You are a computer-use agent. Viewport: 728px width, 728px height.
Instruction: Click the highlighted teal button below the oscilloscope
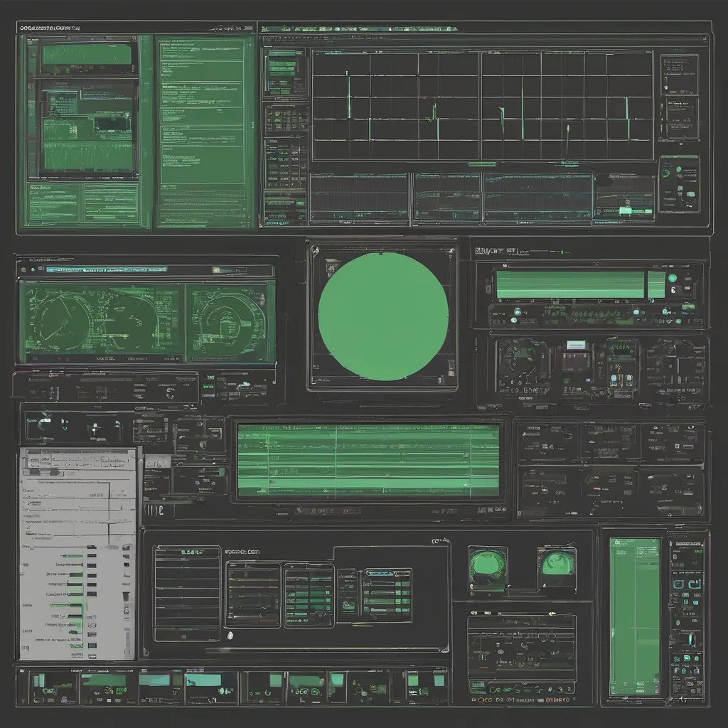[625, 210]
